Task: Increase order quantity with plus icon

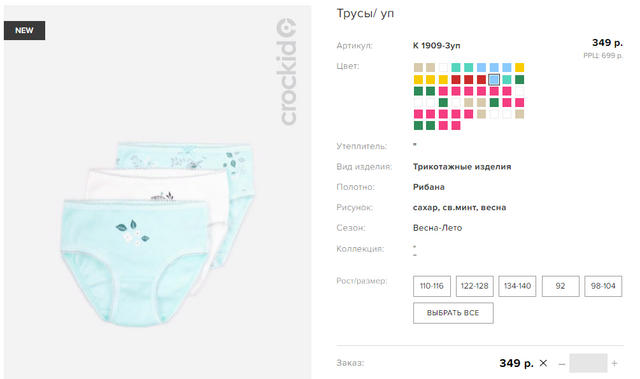Action: pyautogui.click(x=614, y=363)
